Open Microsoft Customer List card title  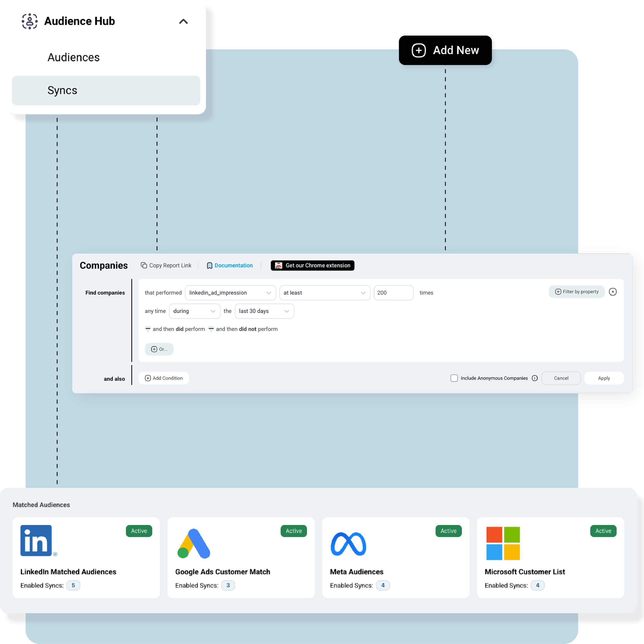pyautogui.click(x=525, y=572)
